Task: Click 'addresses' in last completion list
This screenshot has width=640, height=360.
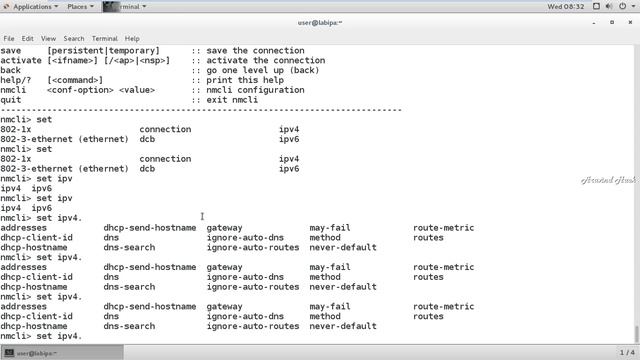Action: coord(23,307)
